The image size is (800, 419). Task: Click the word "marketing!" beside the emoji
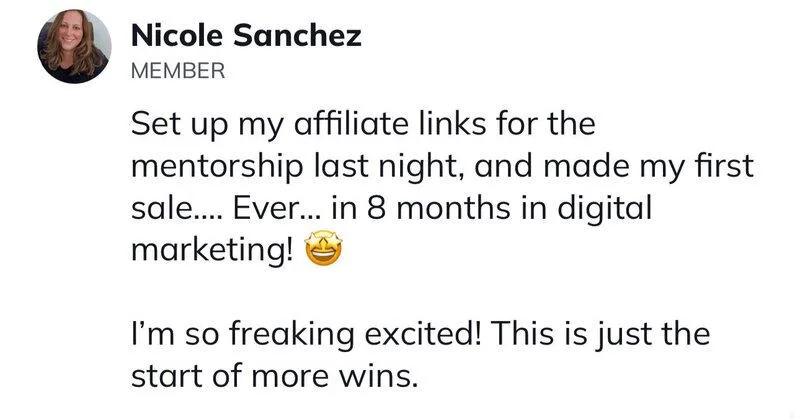213,252
